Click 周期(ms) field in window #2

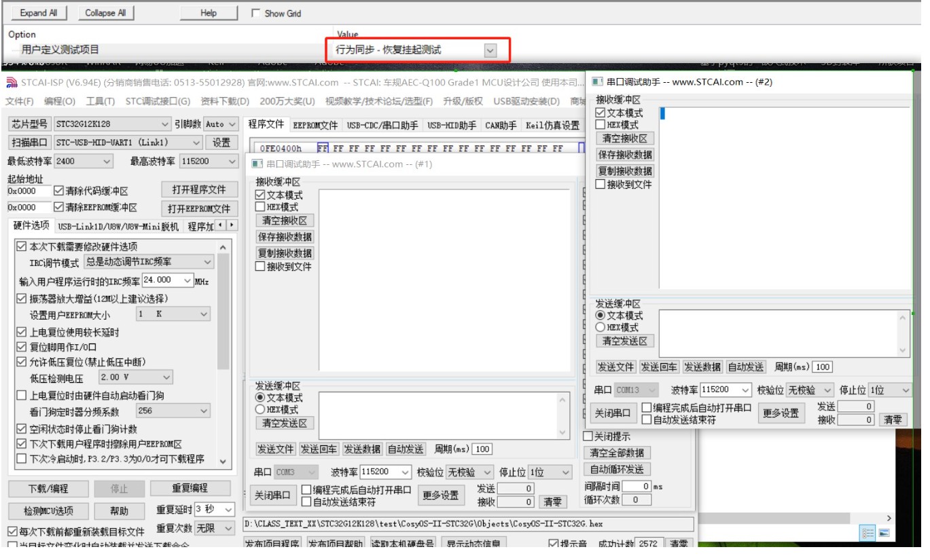[823, 367]
